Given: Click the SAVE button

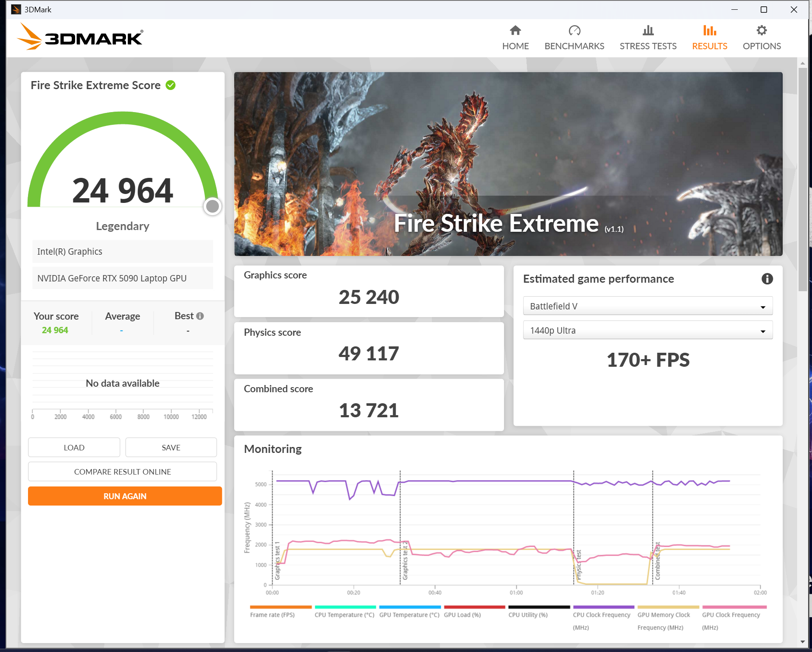Looking at the screenshot, I should tap(171, 447).
